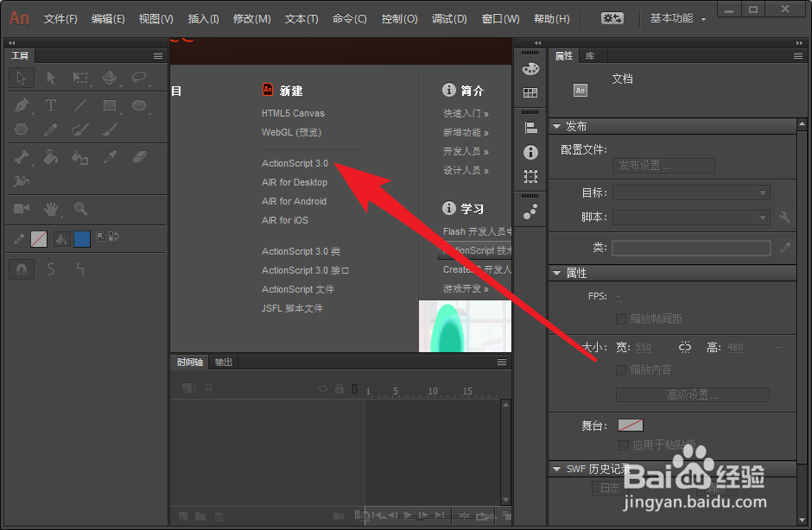Open the Swatches panel icon
812x530 pixels.
[530, 93]
